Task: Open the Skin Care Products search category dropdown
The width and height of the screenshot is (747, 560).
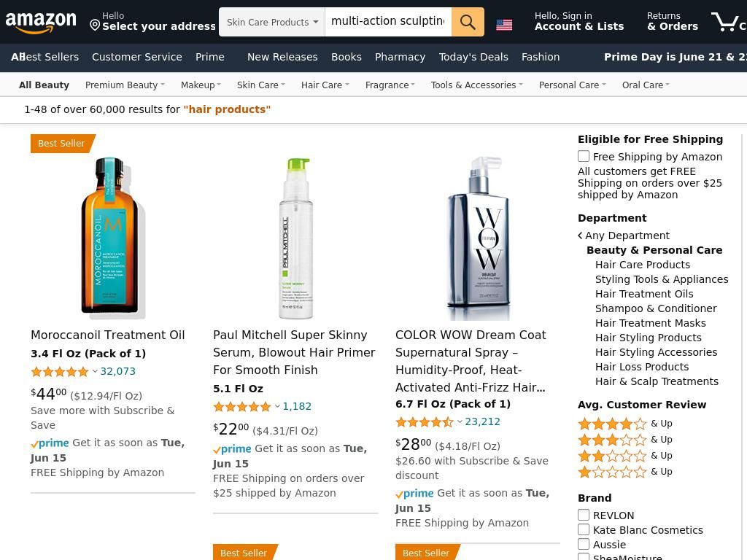Action: (x=272, y=22)
